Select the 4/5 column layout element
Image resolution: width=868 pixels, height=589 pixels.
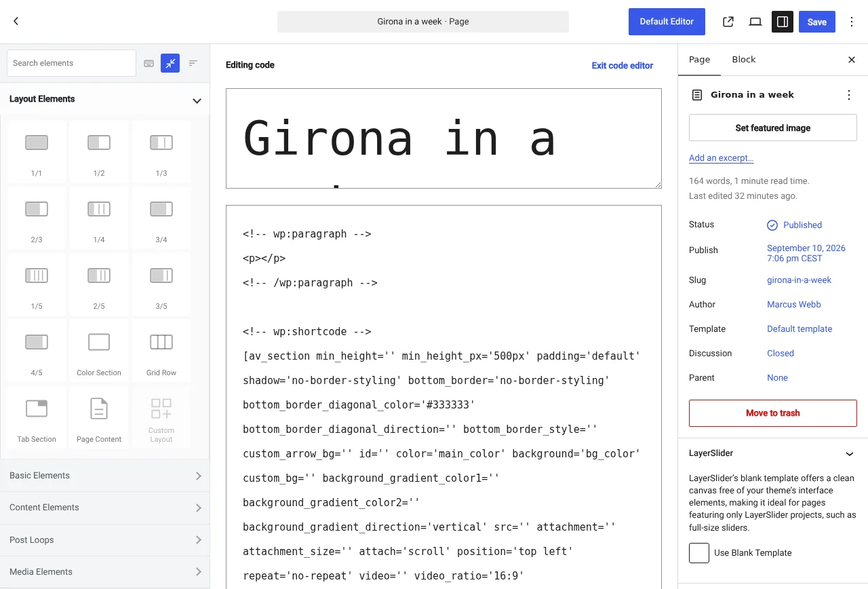[37, 351]
